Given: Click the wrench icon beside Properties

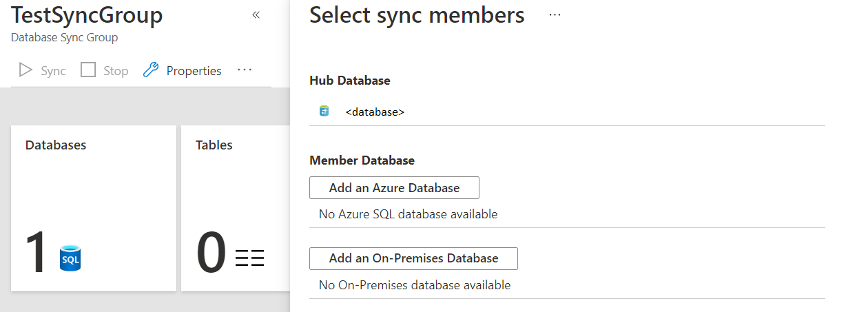Looking at the screenshot, I should pyautogui.click(x=151, y=70).
